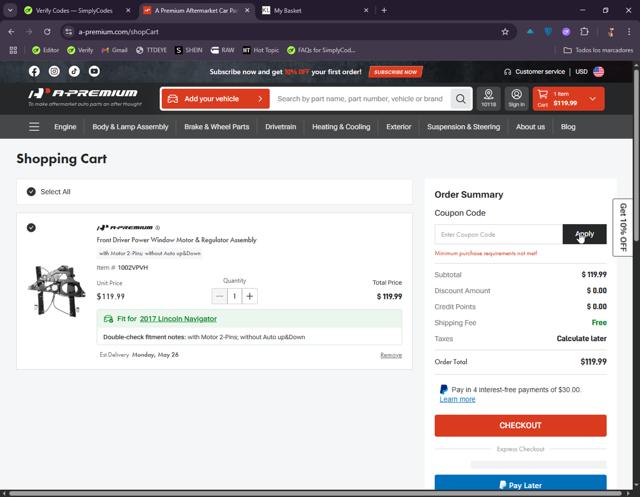Open A-Premium Instagram icon
The height and width of the screenshot is (497, 640).
tap(54, 71)
